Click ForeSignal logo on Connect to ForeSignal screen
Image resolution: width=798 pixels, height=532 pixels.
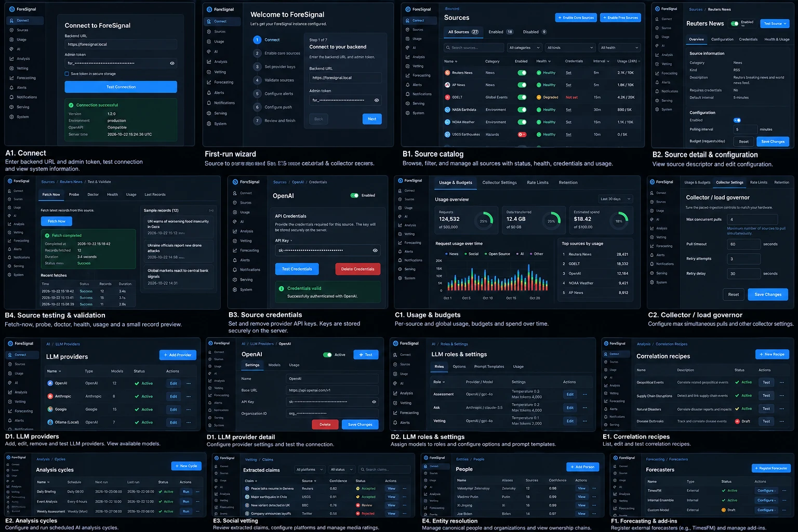point(12,9)
